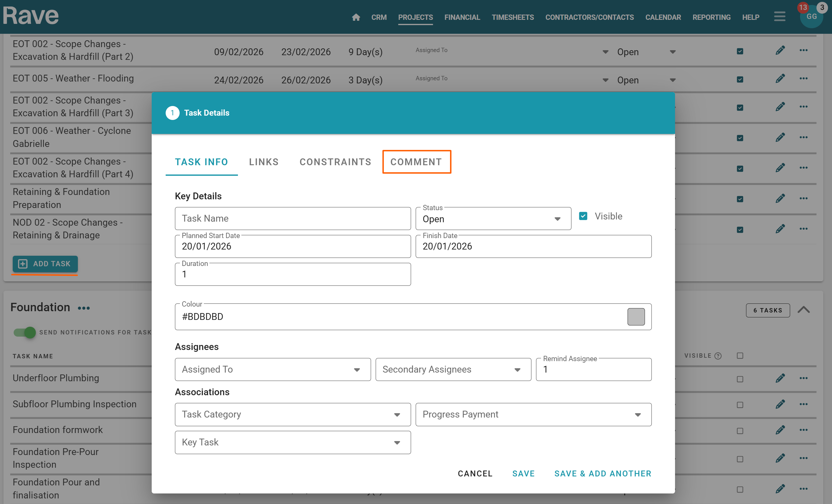The image size is (832, 504).
Task: Open more options for Underfloor Plumbing row
Action: 803,378
